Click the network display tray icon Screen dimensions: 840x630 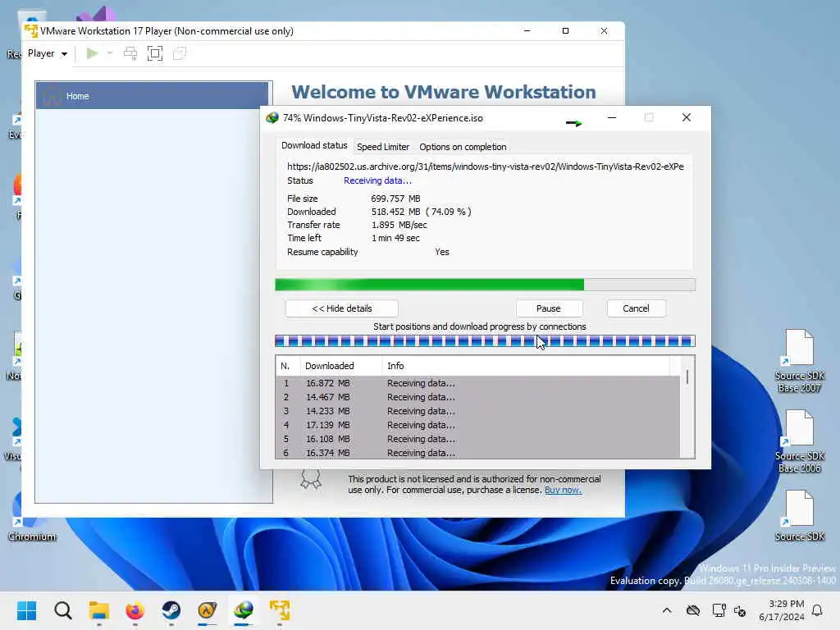[x=719, y=610]
